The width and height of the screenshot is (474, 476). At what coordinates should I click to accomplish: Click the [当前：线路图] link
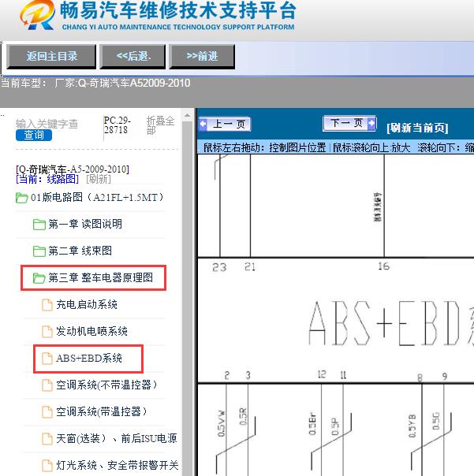point(47,179)
